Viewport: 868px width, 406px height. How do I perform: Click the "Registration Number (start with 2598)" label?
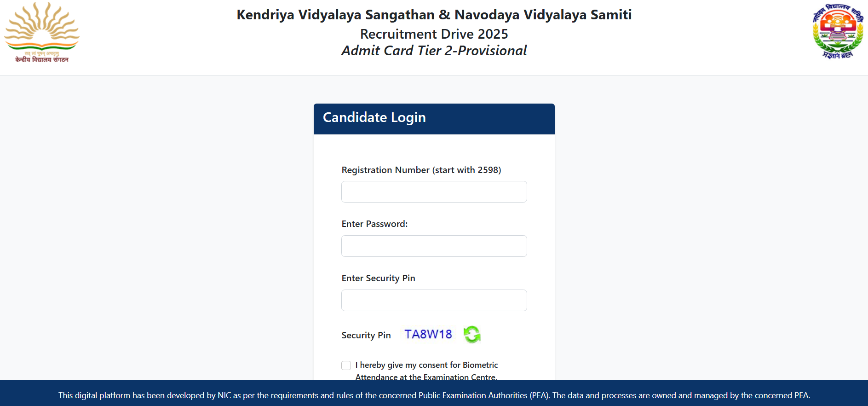pyautogui.click(x=421, y=170)
